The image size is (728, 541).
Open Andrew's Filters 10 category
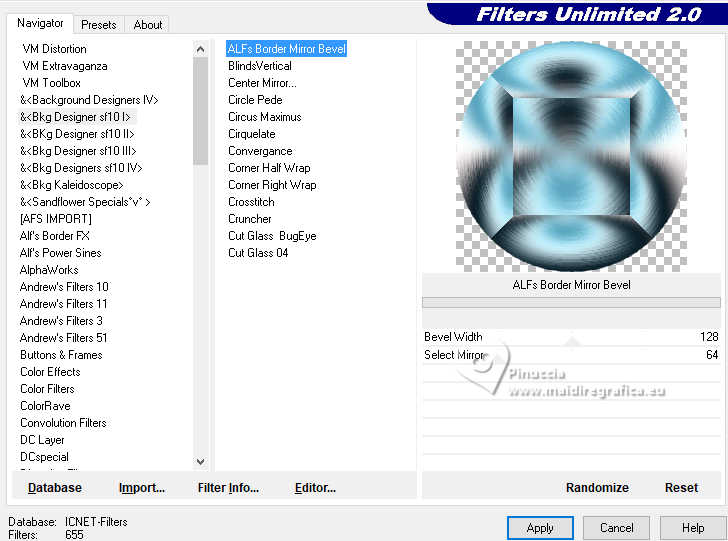(x=64, y=287)
